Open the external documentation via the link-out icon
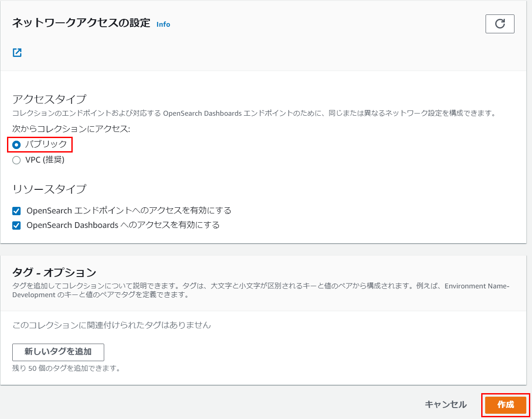The height and width of the screenshot is (419, 532). (17, 53)
